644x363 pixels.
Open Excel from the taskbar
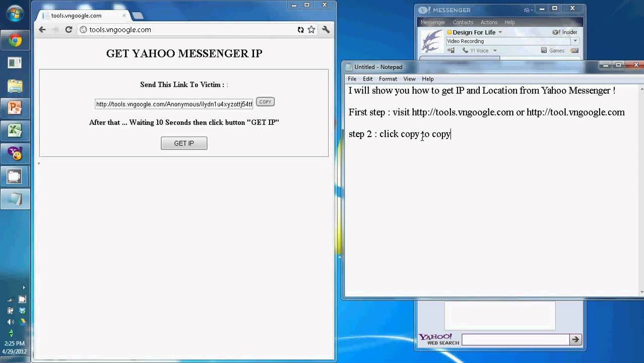pos(15,131)
